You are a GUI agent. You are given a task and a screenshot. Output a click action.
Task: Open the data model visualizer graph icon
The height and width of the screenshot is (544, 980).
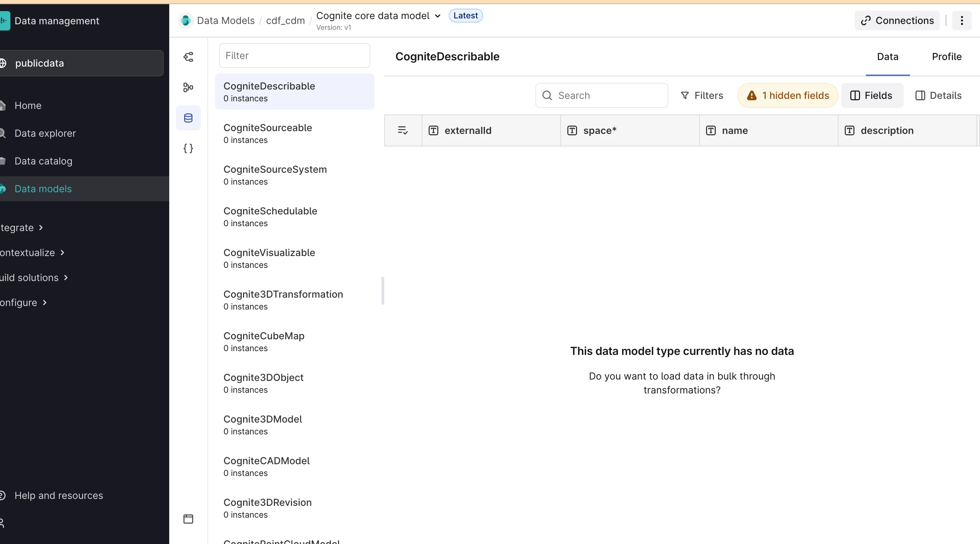(188, 57)
